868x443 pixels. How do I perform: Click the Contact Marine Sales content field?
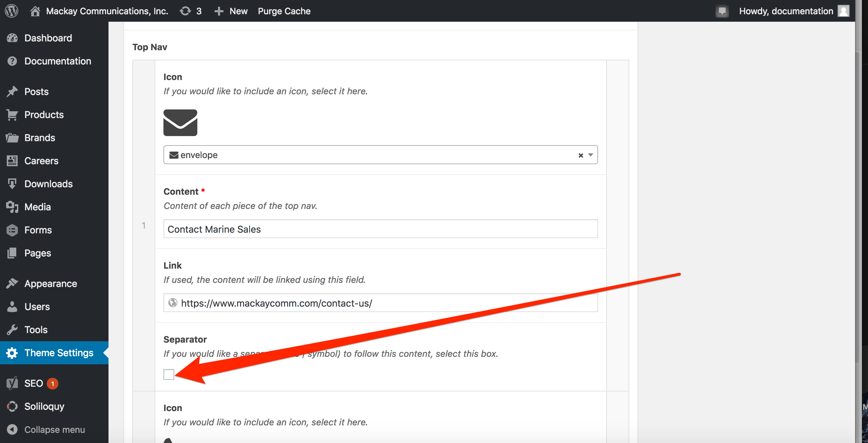click(380, 229)
